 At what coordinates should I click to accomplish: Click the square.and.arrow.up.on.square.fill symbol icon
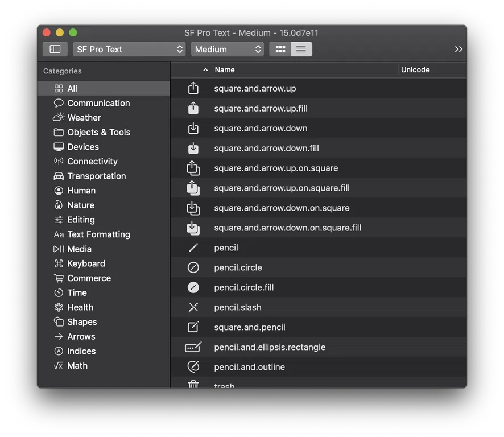click(193, 188)
